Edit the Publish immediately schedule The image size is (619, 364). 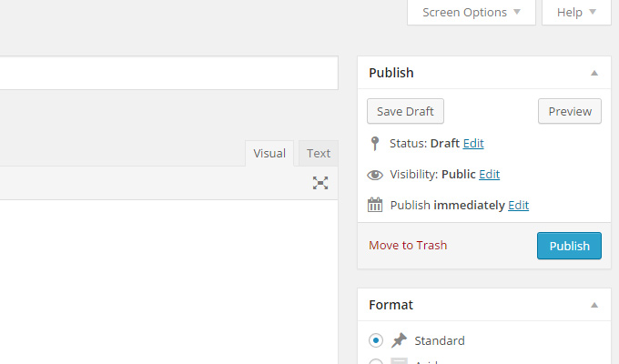pyautogui.click(x=518, y=205)
